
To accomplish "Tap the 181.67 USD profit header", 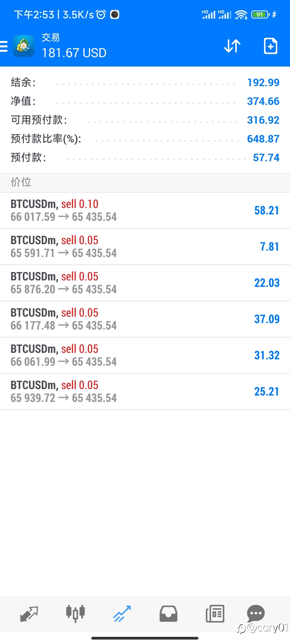I will point(74,53).
